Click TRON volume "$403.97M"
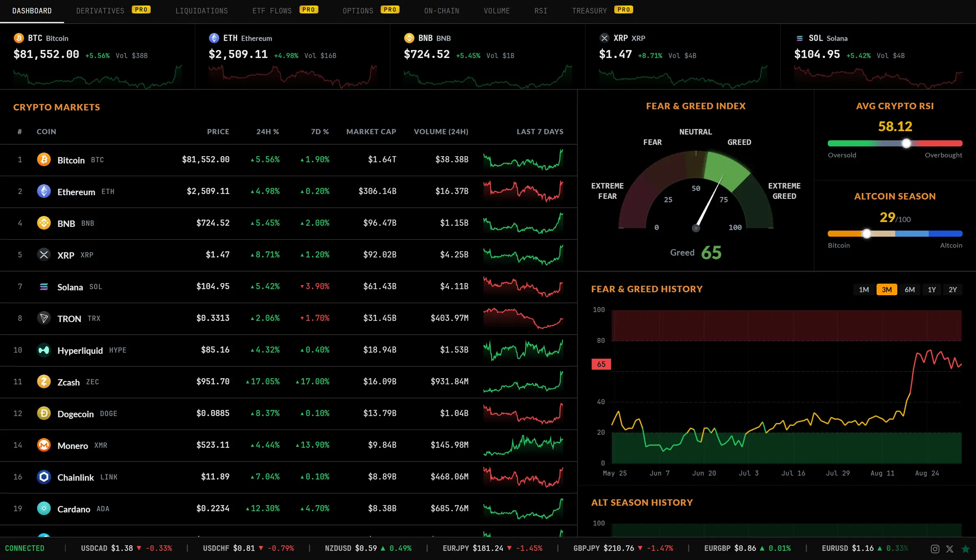Image resolution: width=976 pixels, height=560 pixels. [449, 318]
